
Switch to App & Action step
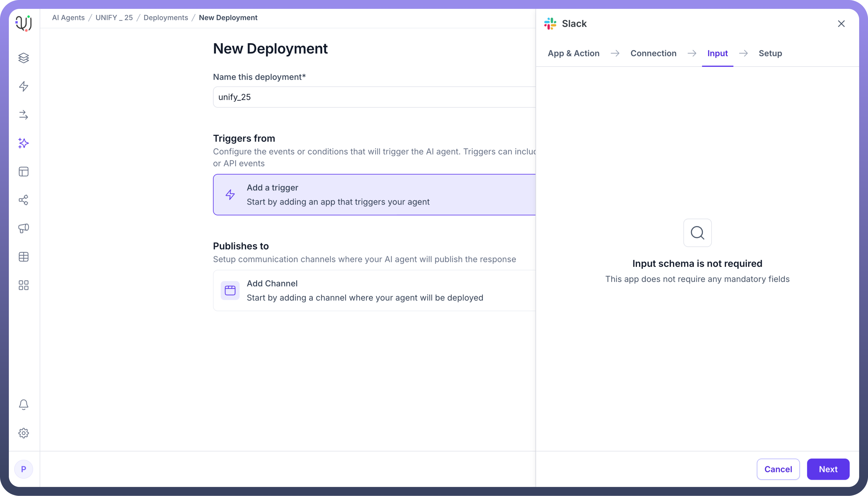(573, 54)
